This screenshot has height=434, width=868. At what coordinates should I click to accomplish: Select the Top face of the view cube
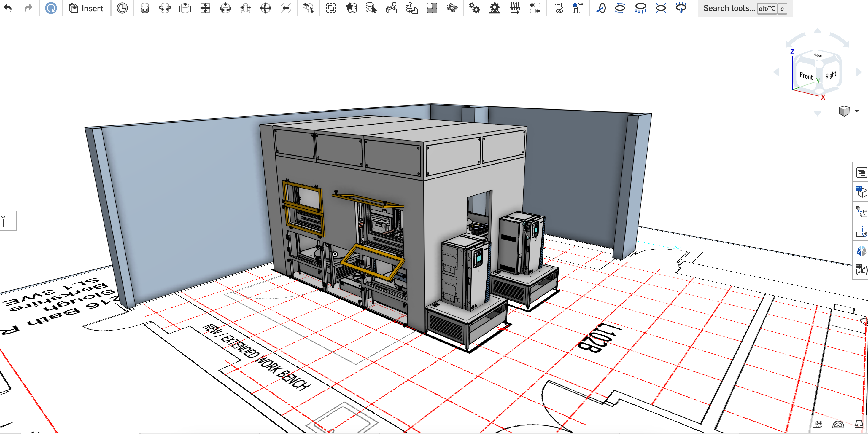click(x=818, y=55)
